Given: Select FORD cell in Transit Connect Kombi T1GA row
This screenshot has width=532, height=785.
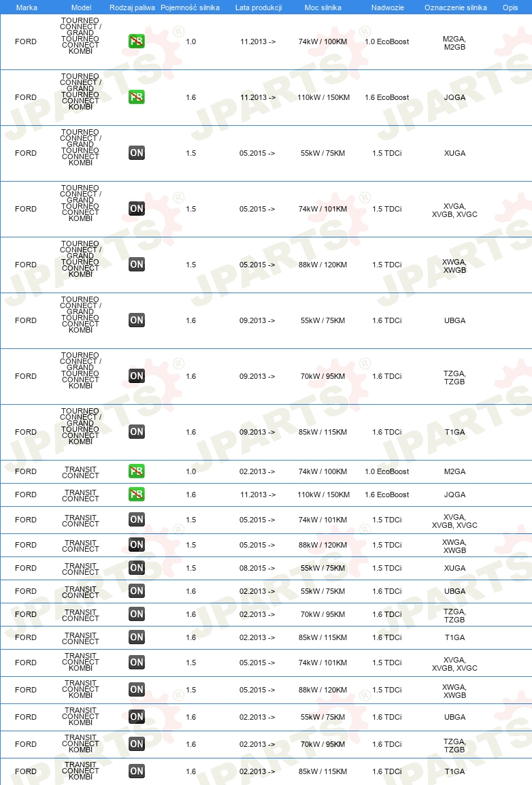Looking at the screenshot, I should coord(26,771).
